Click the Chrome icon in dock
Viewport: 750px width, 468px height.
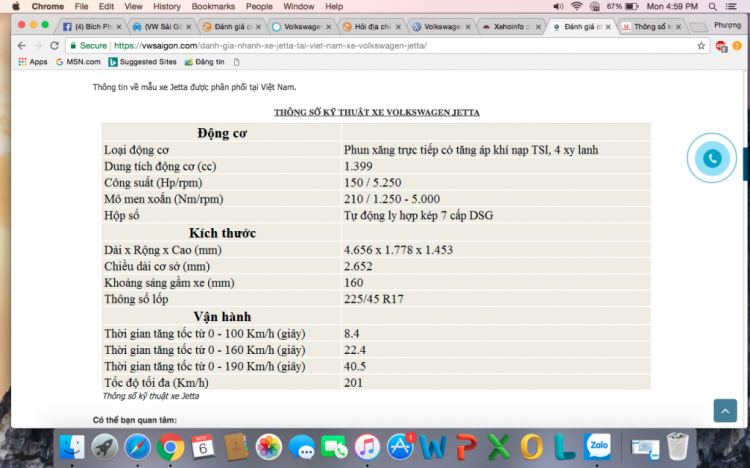click(170, 447)
